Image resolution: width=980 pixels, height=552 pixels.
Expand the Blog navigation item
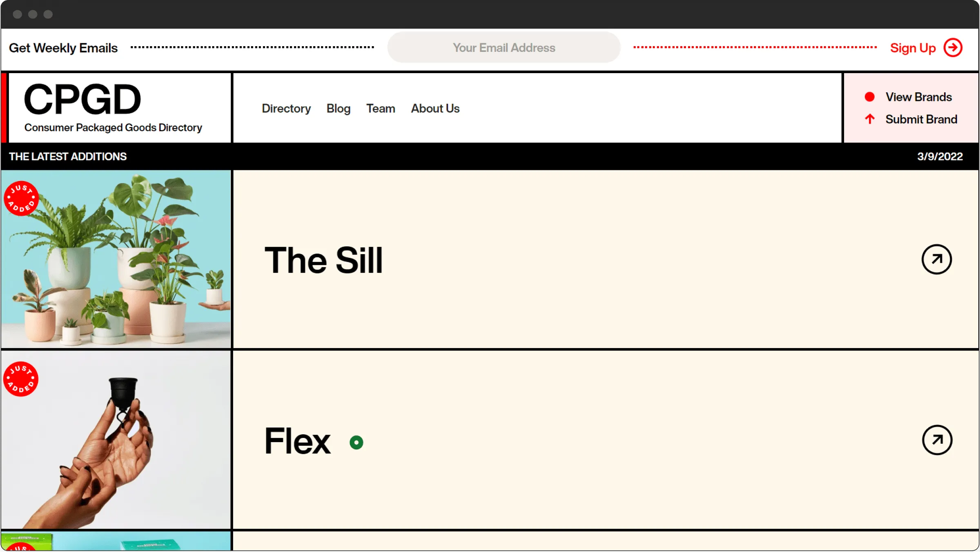[339, 108]
